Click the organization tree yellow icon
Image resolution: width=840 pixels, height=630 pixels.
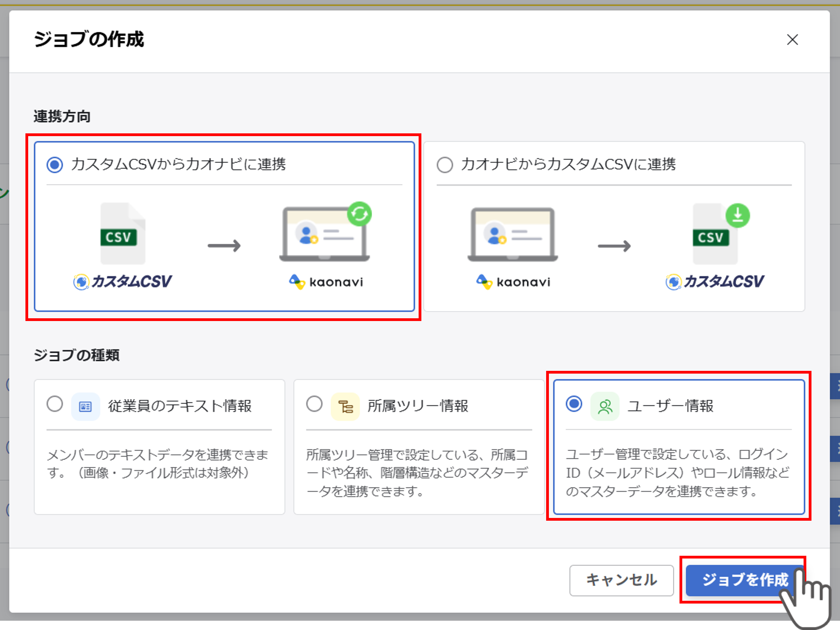click(x=345, y=407)
